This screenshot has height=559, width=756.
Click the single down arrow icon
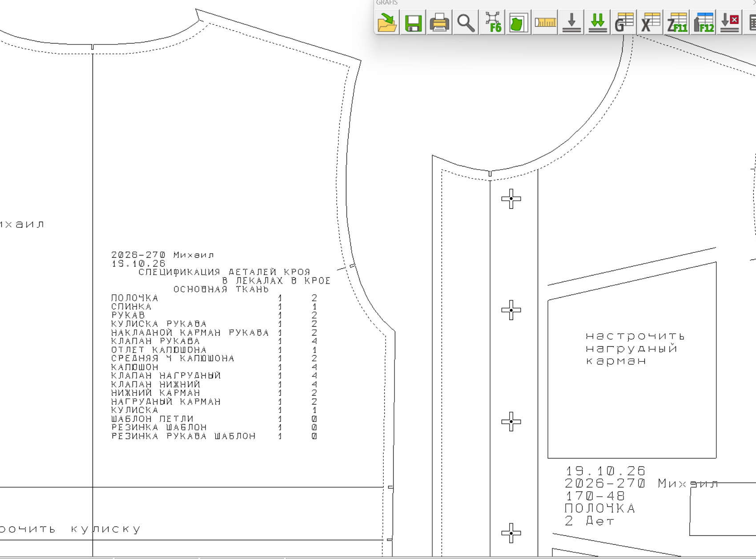tap(571, 22)
